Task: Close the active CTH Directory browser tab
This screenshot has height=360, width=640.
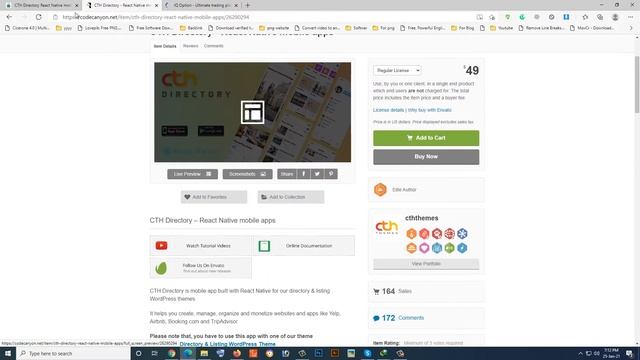Action: pos(156,5)
